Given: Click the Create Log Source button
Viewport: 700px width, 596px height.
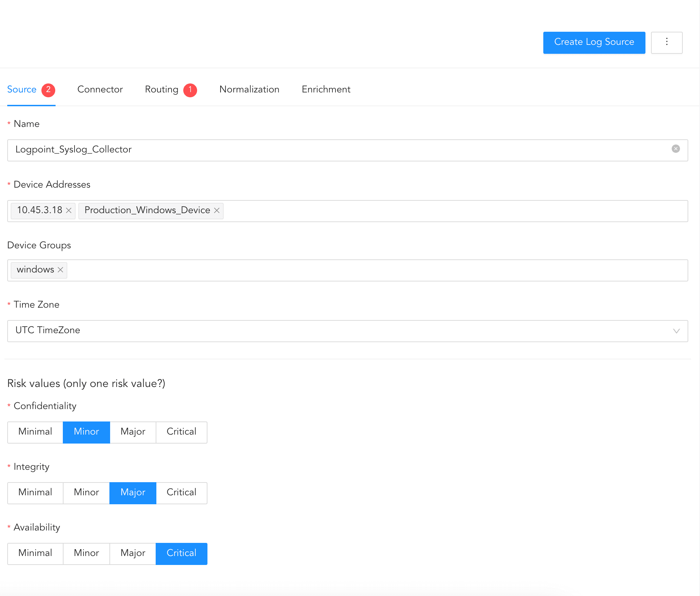Looking at the screenshot, I should (x=594, y=42).
